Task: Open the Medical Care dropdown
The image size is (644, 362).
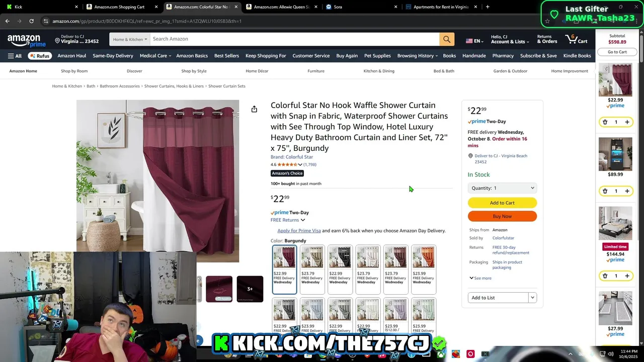Action: (155, 56)
